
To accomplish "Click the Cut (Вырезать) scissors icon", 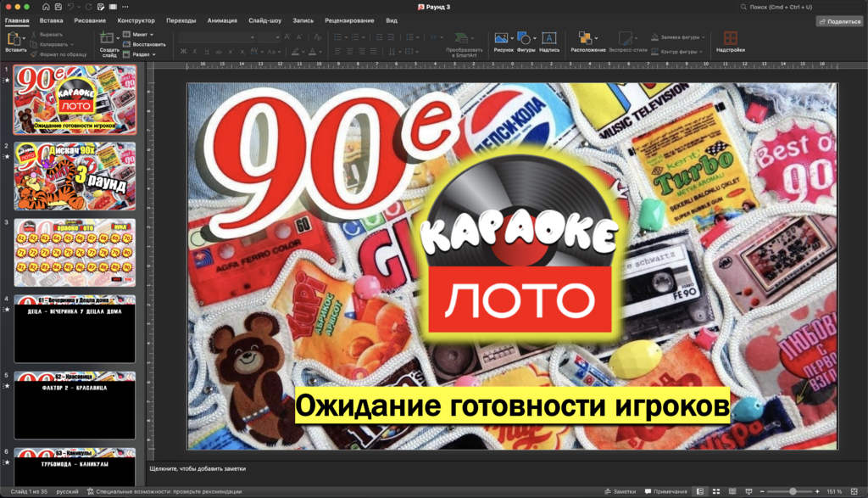I will point(34,34).
